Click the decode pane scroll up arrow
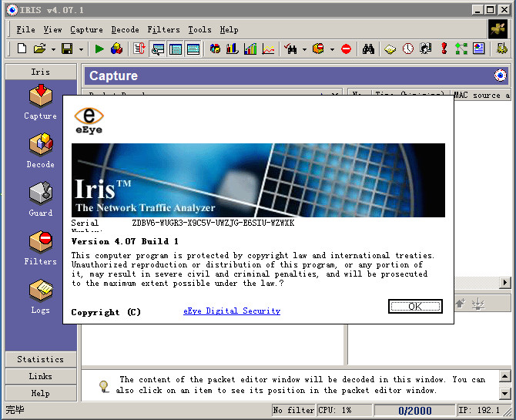The image size is (516, 420). coord(505,376)
